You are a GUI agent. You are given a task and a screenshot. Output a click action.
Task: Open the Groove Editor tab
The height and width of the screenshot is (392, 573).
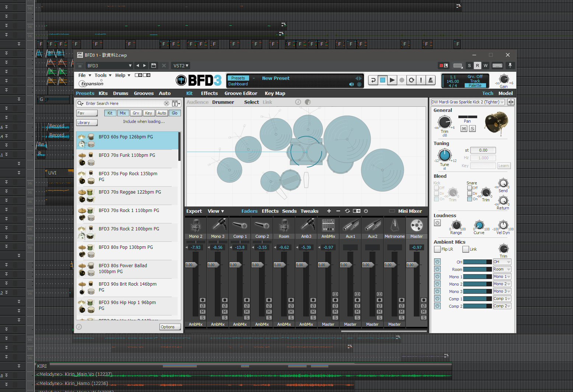coord(241,93)
